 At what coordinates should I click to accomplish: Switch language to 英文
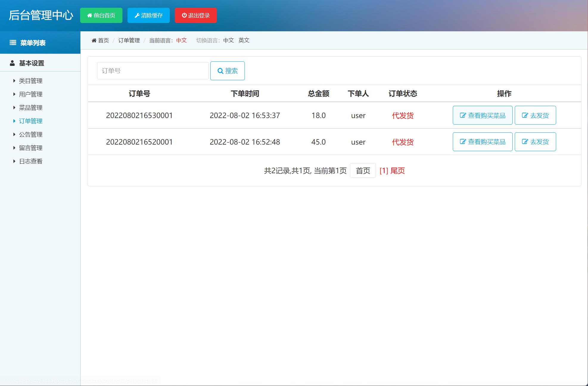(x=244, y=40)
